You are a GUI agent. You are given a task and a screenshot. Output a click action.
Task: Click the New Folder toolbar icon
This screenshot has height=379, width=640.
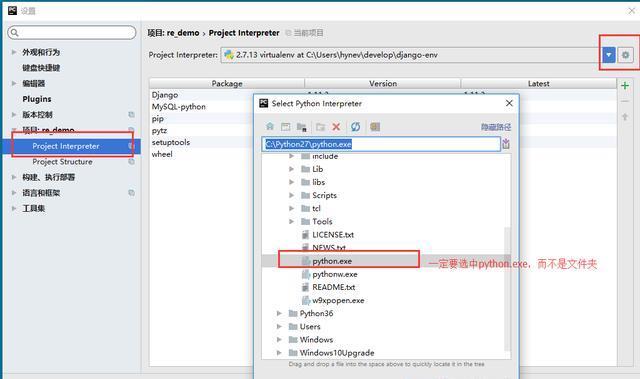pyautogui.click(x=320, y=126)
